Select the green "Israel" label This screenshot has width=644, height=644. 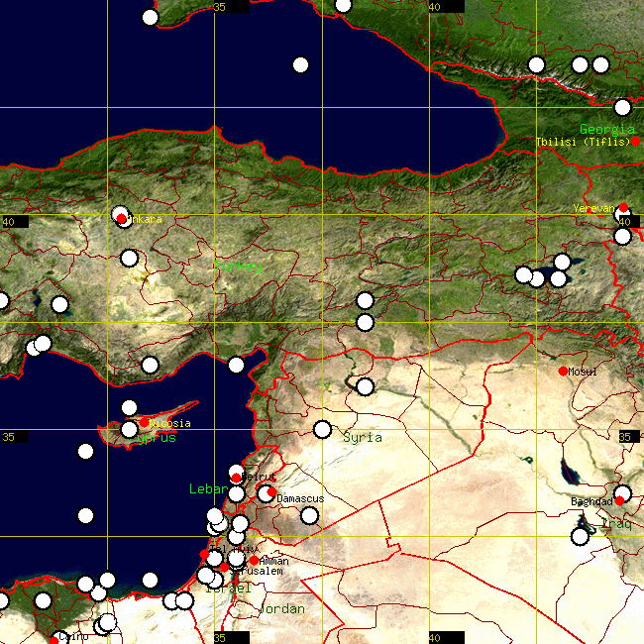point(228,589)
